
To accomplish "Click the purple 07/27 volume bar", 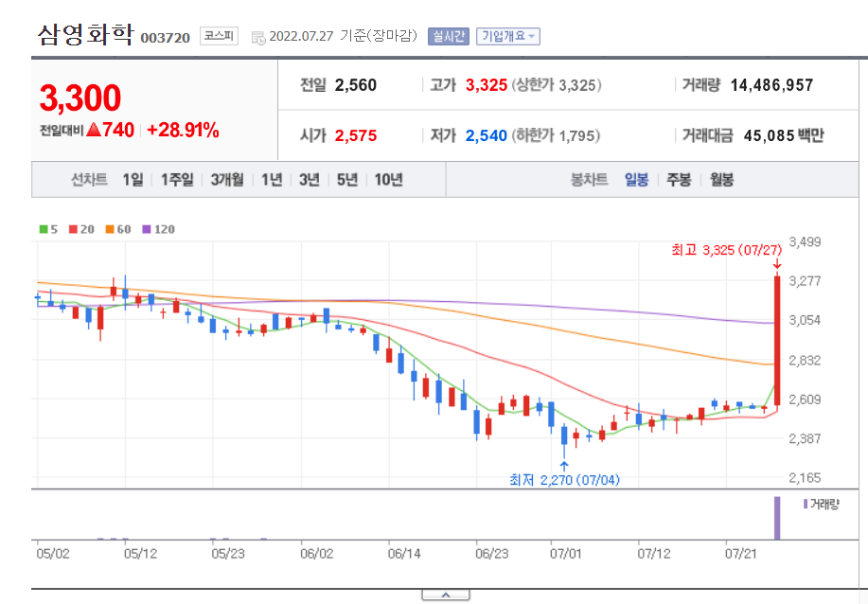I will (x=777, y=518).
